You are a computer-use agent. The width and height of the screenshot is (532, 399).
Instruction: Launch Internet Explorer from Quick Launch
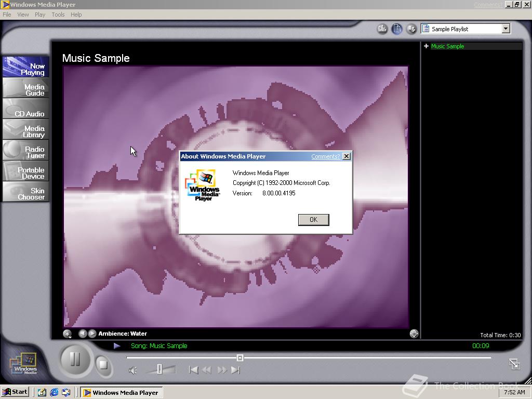click(54, 392)
